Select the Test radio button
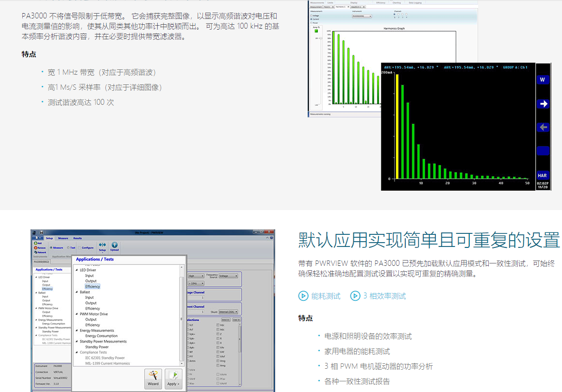The width and height of the screenshot is (562, 392). [x=68, y=247]
